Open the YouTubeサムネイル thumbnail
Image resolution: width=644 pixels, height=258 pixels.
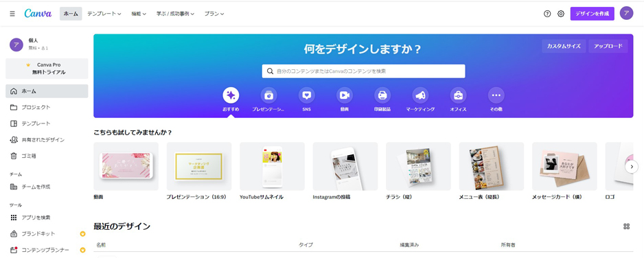(273, 166)
